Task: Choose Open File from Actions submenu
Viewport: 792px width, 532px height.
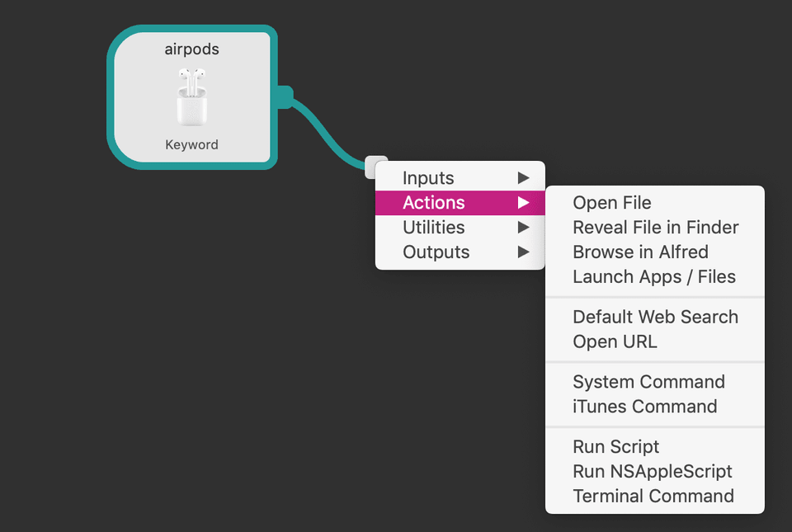Action: [612, 203]
